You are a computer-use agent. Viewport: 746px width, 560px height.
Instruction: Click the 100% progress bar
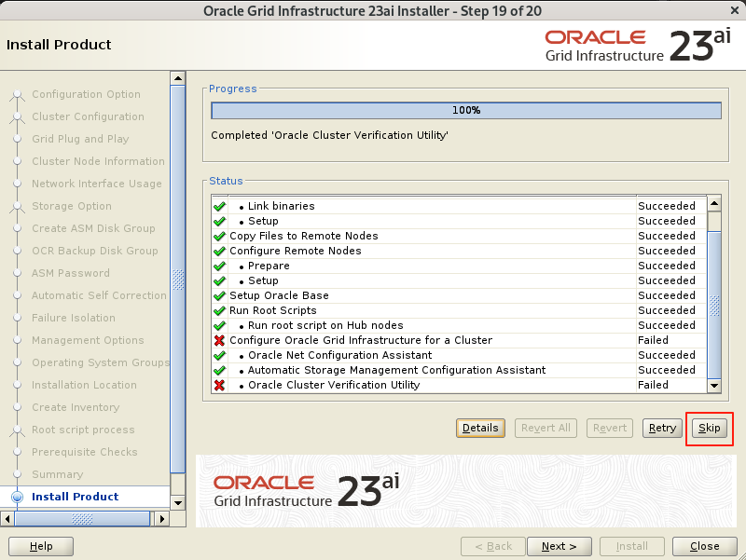(466, 110)
